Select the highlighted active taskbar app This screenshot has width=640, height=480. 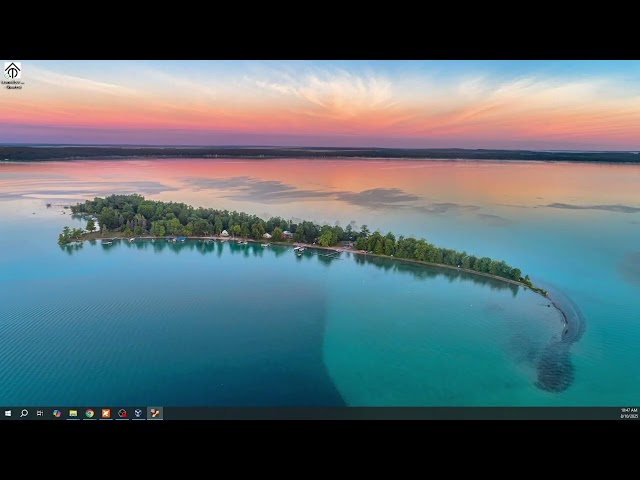tap(155, 413)
